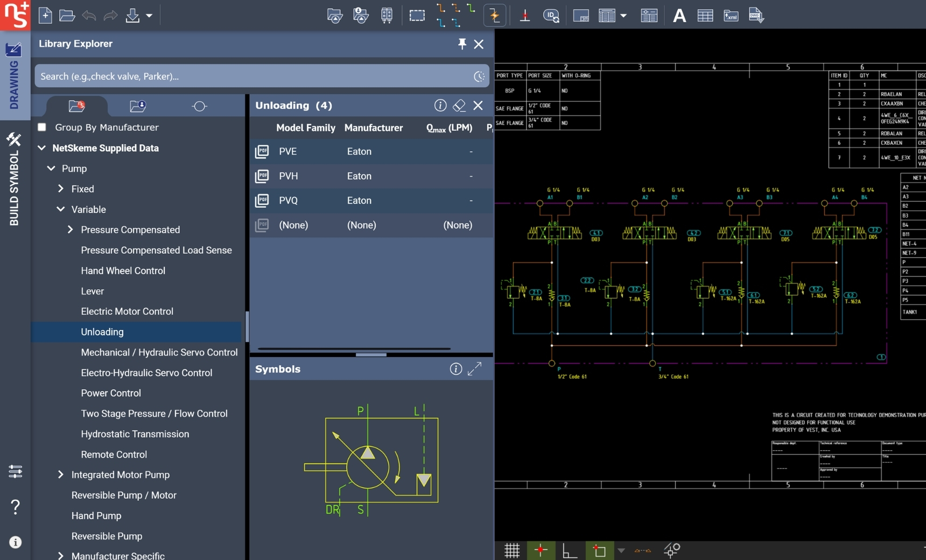Open the symbol shapes tab
Screen dimensions: 926x560
(199, 106)
